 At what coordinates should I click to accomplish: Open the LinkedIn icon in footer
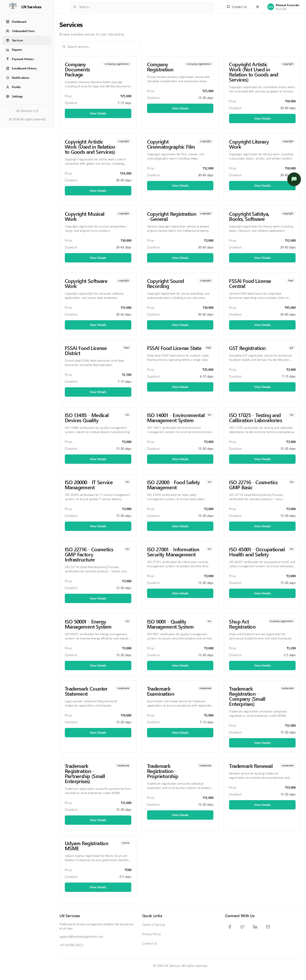[255, 927]
